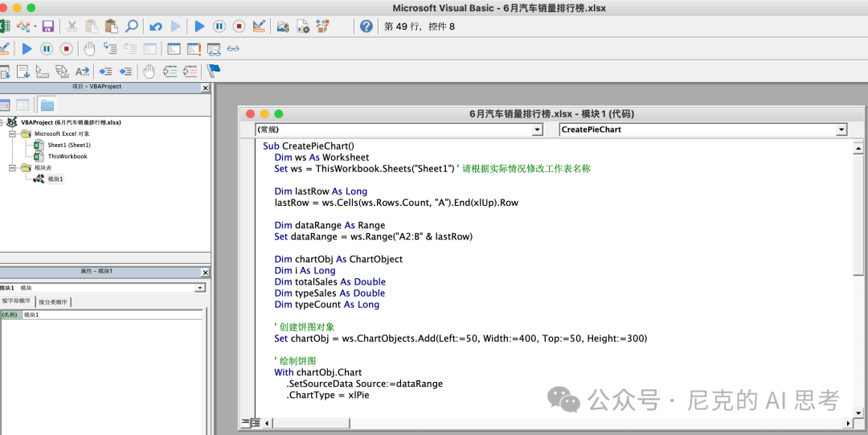Open the Immediate Window icon

194,49
